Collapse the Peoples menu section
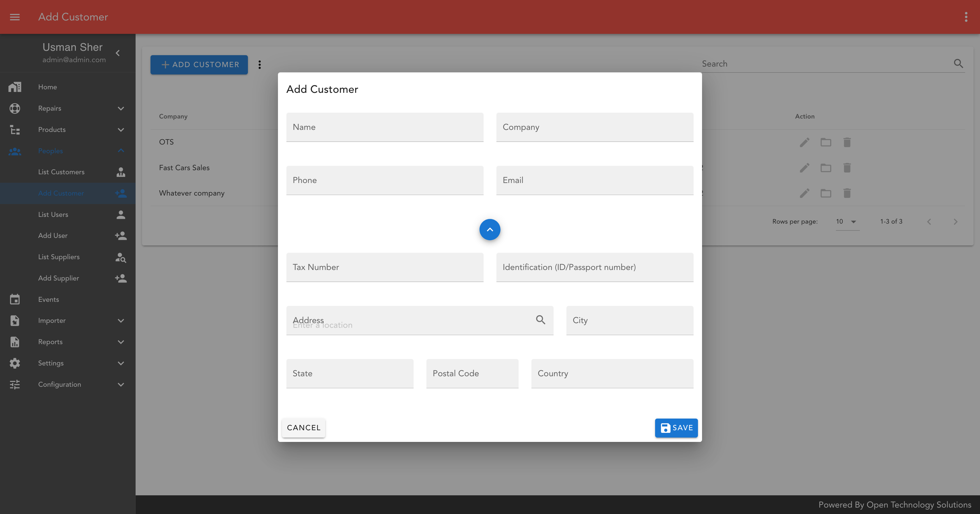This screenshot has width=980, height=514. coord(120,151)
